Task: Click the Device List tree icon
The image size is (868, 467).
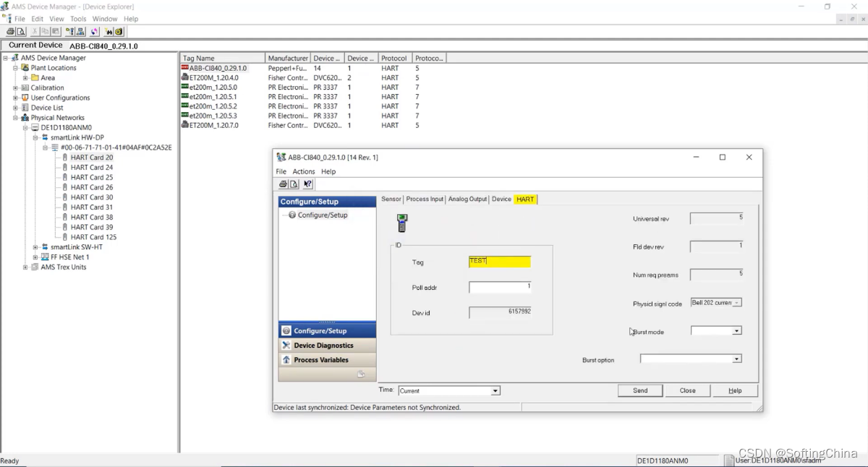Action: [25, 108]
